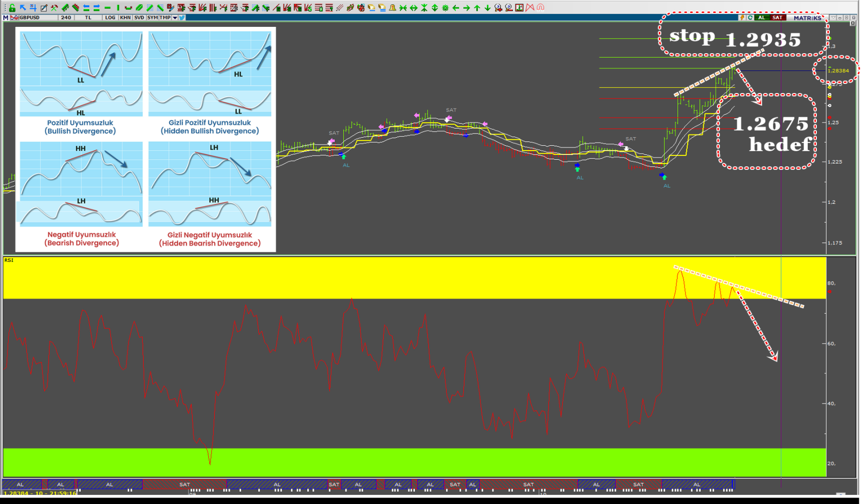Viewport: 861px width, 504px height.
Task: Select the blue arrow pointer tool
Action: point(23,8)
